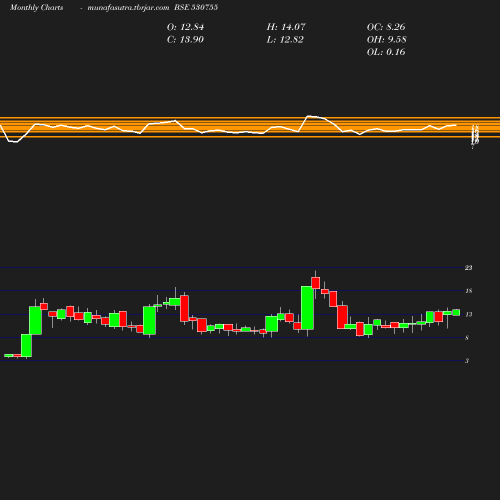Click the price axis label "8"
Viewport: 500px width, 500px height.
[x=467, y=338]
